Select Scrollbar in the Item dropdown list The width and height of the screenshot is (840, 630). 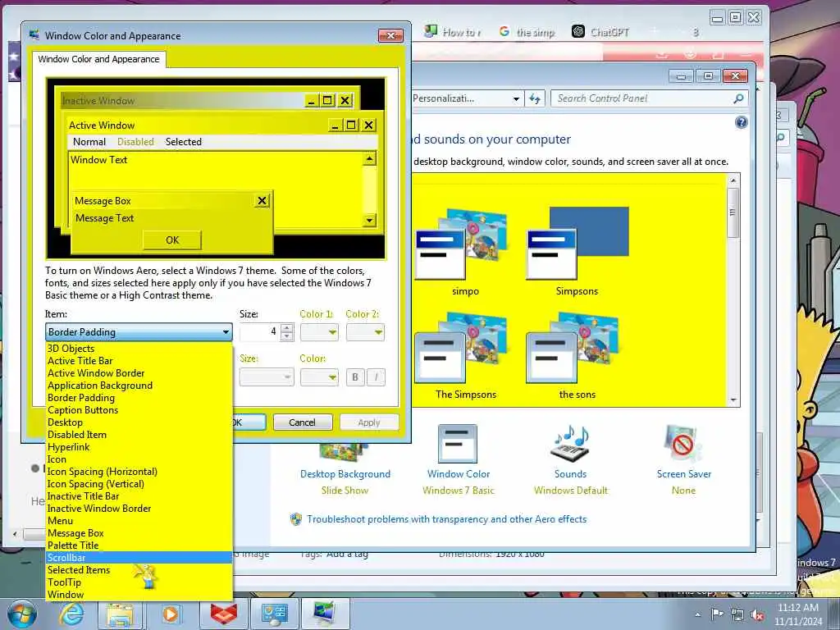pos(139,558)
